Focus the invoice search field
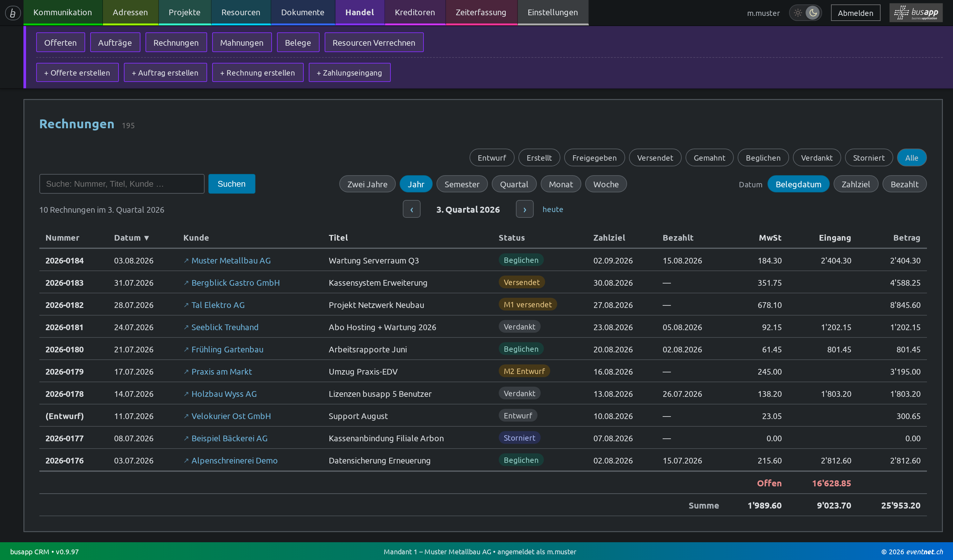Viewport: 953px width, 560px height. pos(122,184)
